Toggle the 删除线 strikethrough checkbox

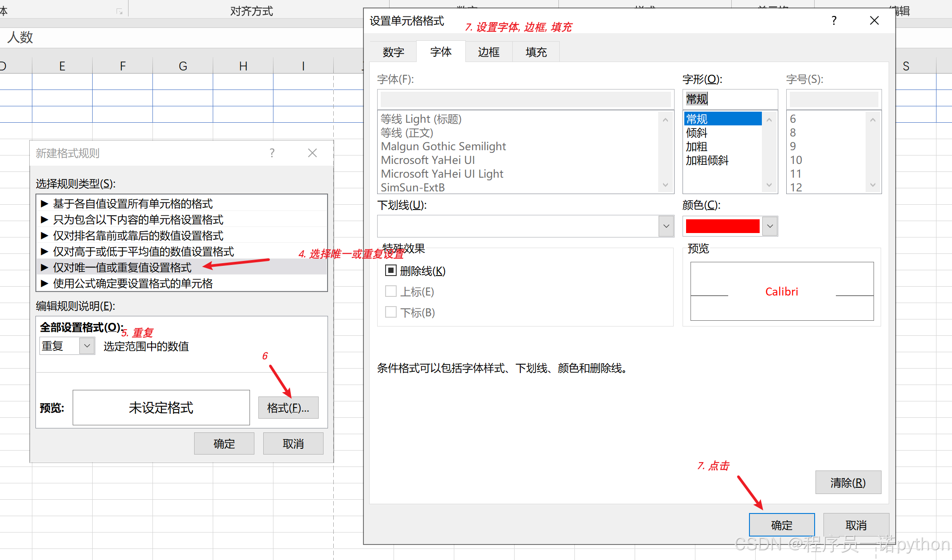pyautogui.click(x=391, y=270)
